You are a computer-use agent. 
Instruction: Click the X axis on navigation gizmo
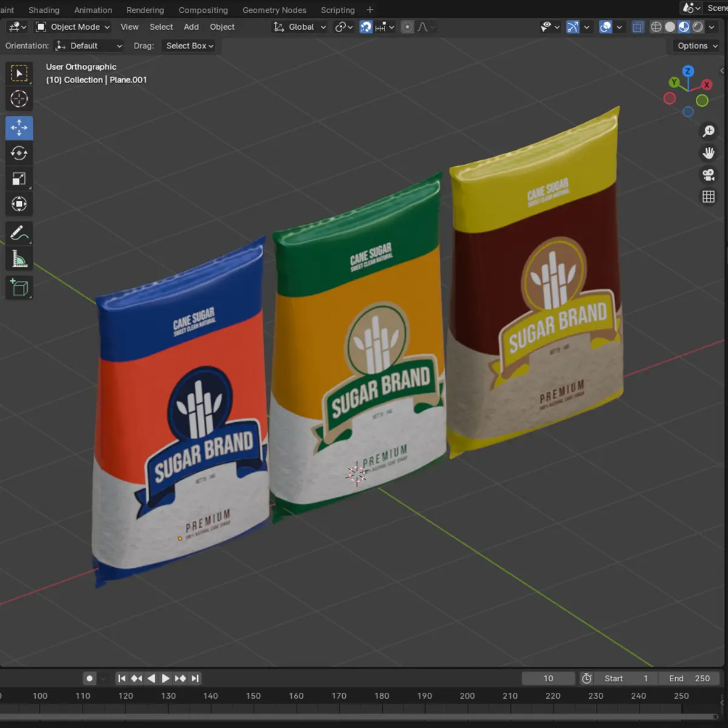[707, 84]
